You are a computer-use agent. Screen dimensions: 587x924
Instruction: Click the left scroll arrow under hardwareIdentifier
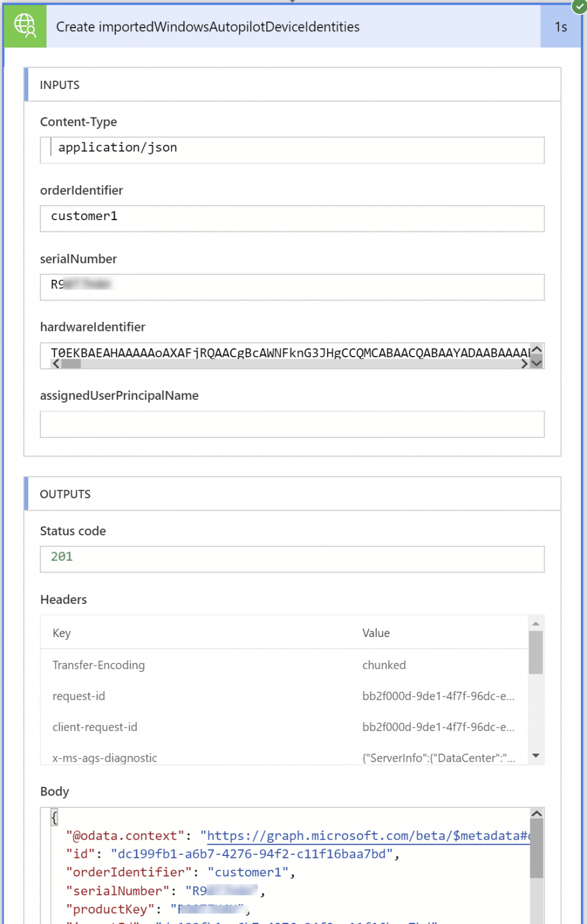55,364
